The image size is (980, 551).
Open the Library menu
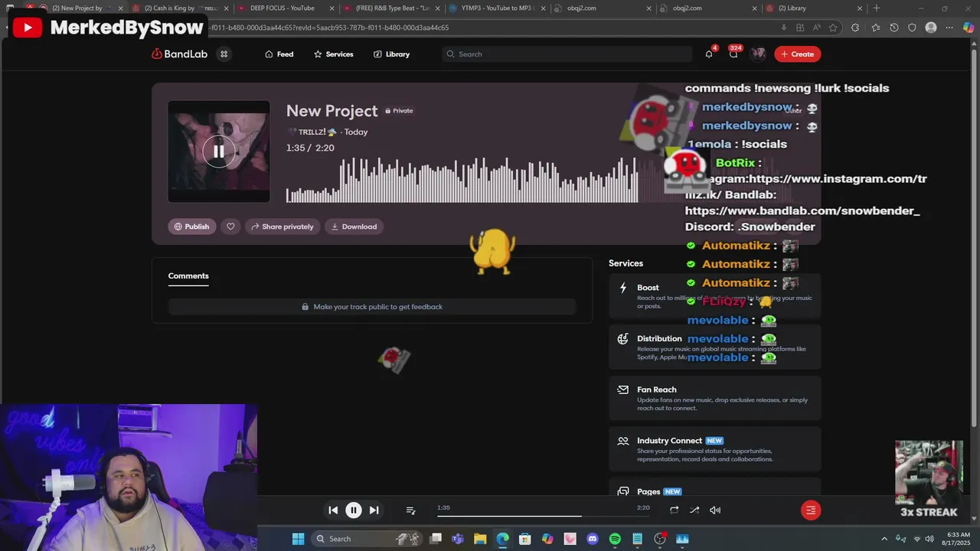(x=391, y=54)
